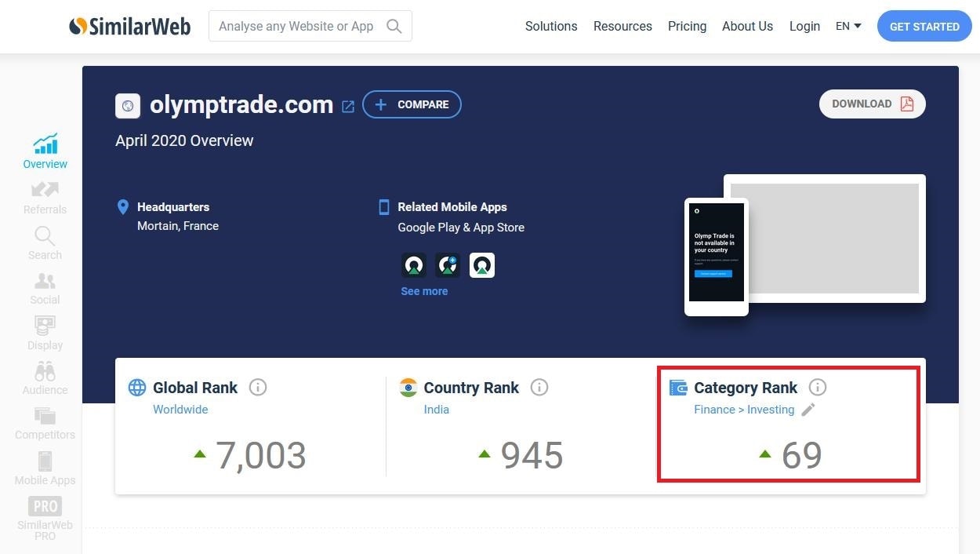Focus the Analyse any Website or App field
980x554 pixels.
pyautogui.click(x=310, y=27)
